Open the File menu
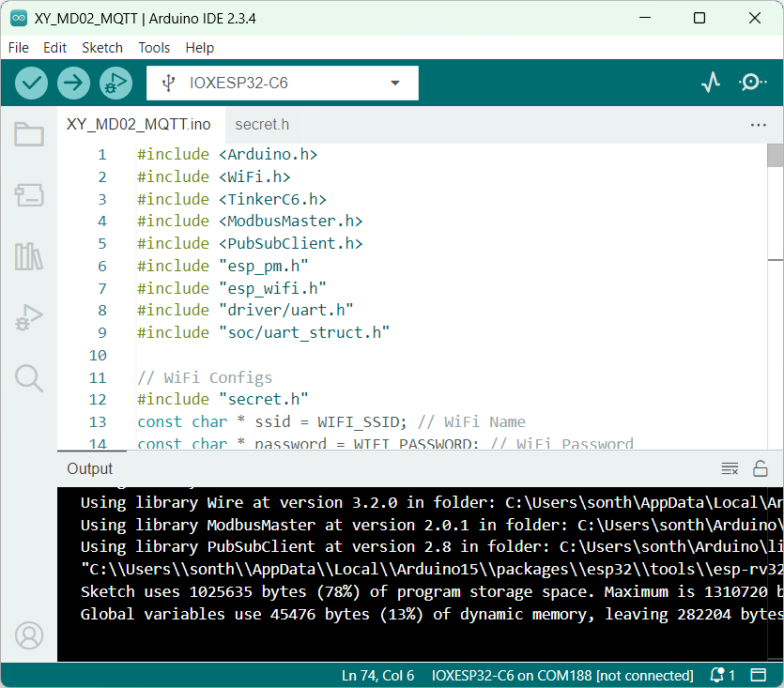The image size is (784, 688). pos(19,48)
